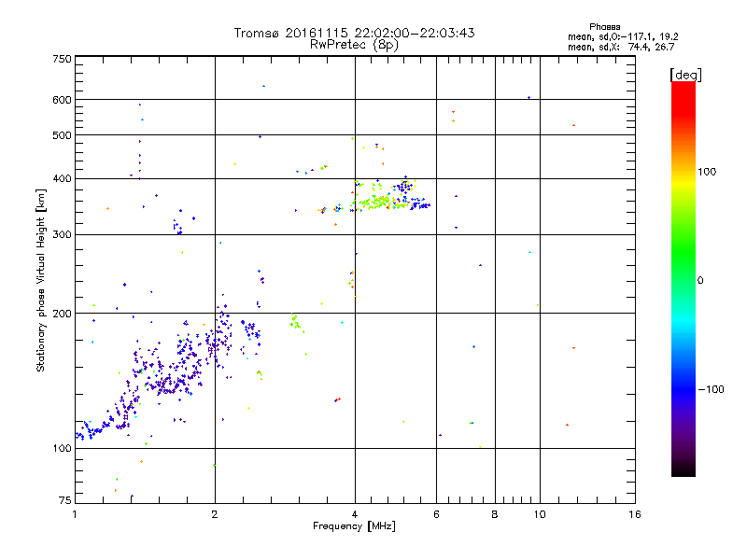Click the green point cluster near 350 km

pos(376,203)
